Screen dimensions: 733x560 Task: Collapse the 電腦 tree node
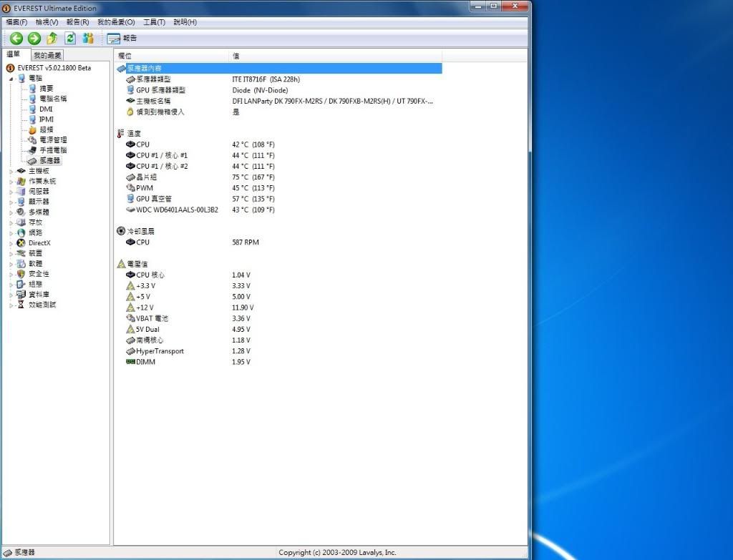[x=11, y=79]
